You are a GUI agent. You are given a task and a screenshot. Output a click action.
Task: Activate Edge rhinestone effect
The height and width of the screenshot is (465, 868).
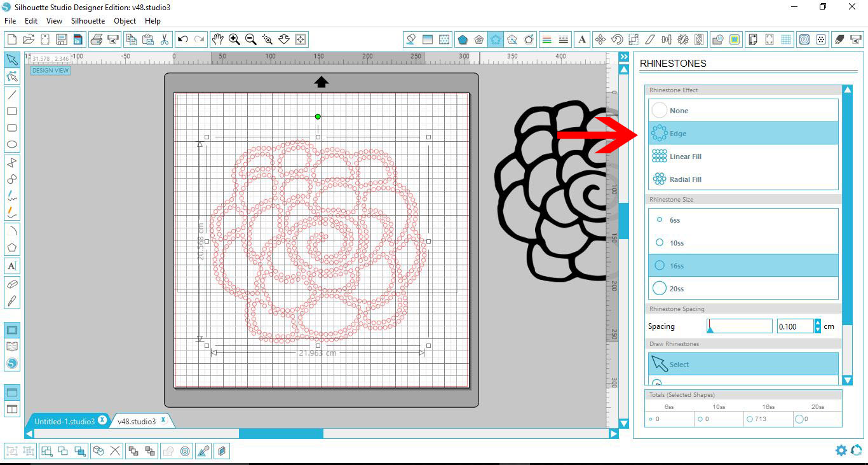(x=742, y=133)
